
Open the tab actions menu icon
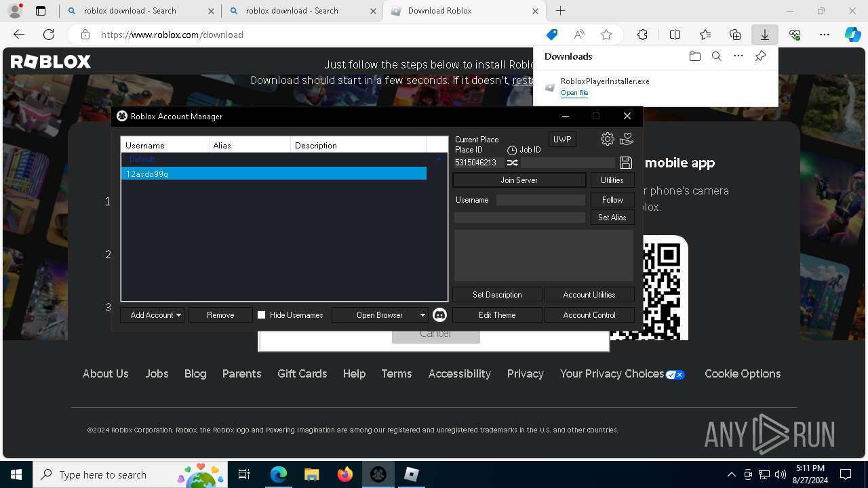point(41,11)
